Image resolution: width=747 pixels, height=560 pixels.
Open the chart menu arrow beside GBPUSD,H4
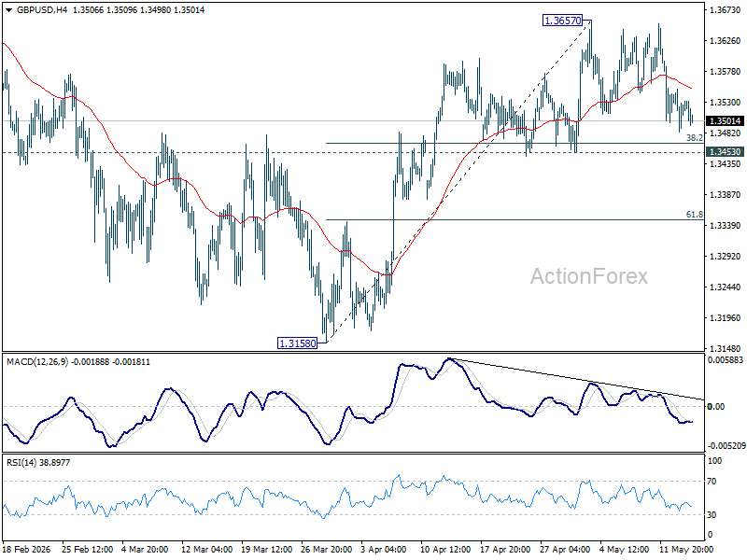10,9
